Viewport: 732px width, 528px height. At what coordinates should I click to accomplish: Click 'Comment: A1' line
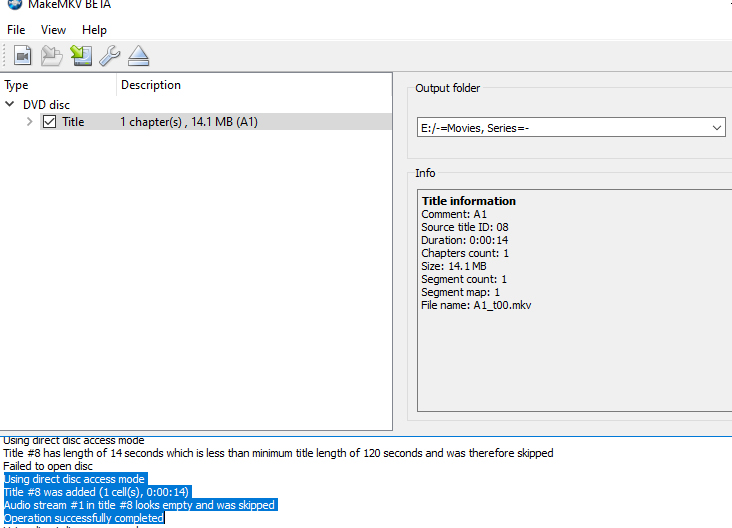(x=454, y=214)
